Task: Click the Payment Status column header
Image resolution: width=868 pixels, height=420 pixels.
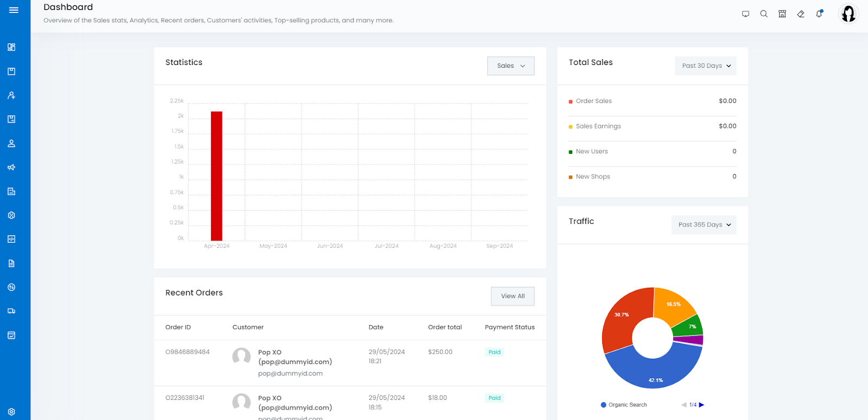Action: [x=510, y=327]
